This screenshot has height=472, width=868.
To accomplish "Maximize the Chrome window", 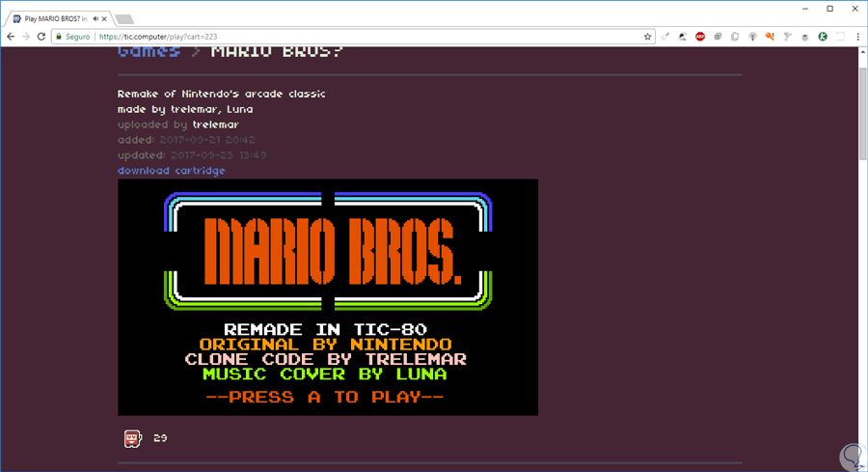I will (x=829, y=9).
